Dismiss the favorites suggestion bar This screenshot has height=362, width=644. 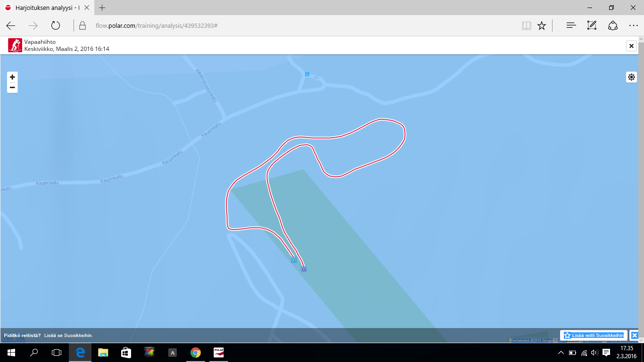[x=635, y=335]
